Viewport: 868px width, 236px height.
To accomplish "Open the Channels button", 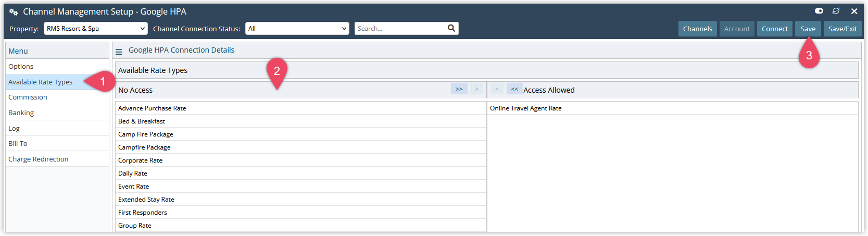I will tap(698, 29).
